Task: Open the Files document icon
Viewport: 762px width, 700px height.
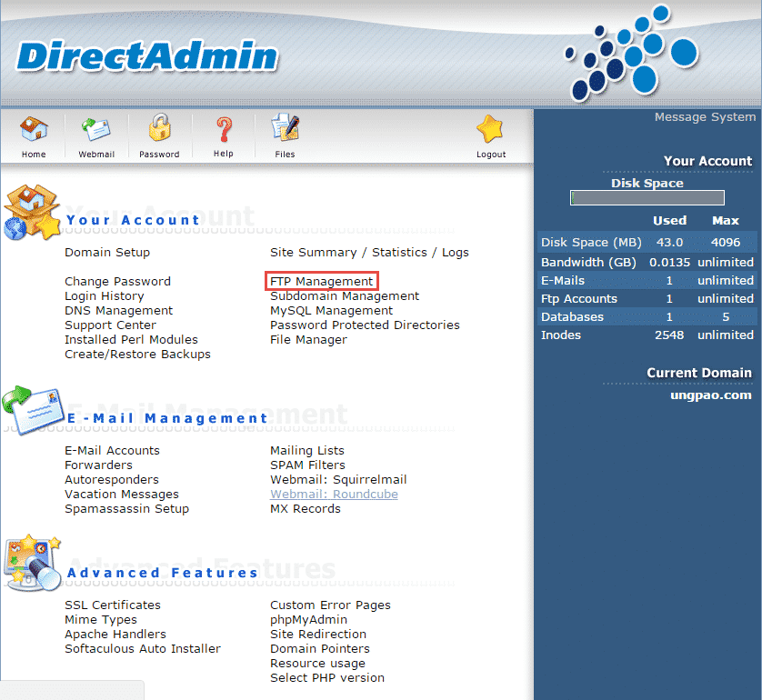Action: [285, 128]
